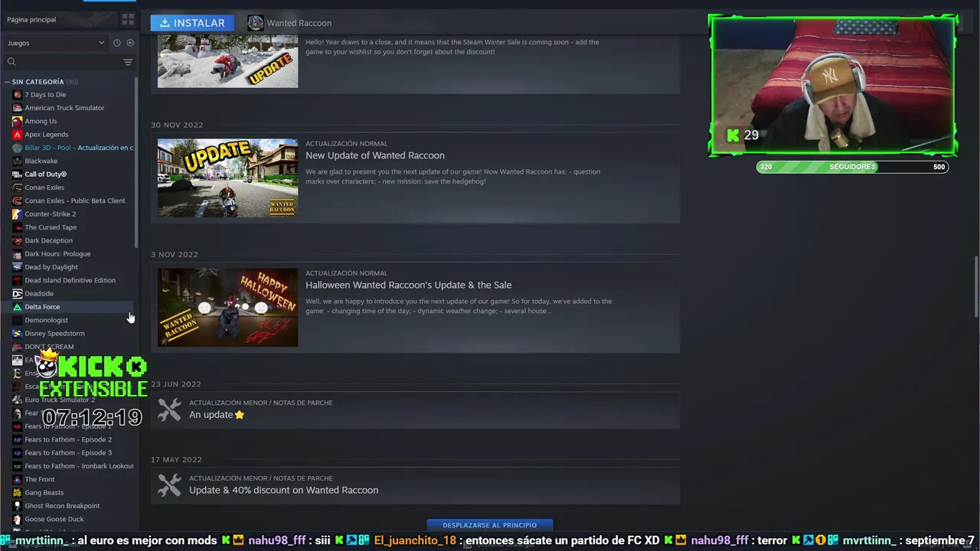
Task: Click the search magnifier icon in library
Action: [x=11, y=62]
